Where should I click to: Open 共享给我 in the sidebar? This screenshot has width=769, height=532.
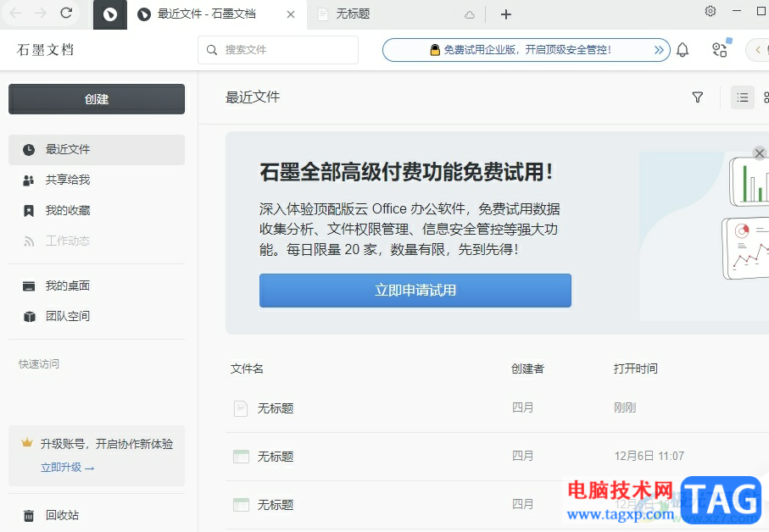pos(97,180)
